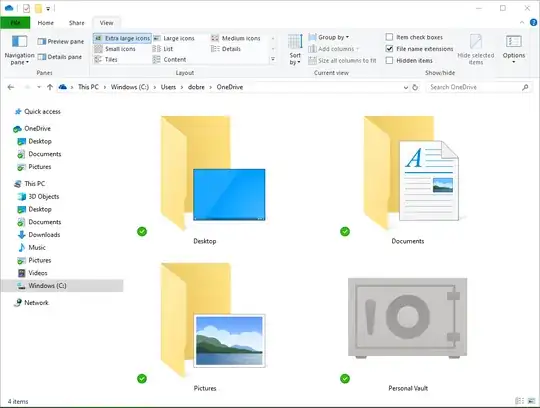Click the Search OneDrive field
This screenshot has width=540, height=408.
[x=479, y=87]
